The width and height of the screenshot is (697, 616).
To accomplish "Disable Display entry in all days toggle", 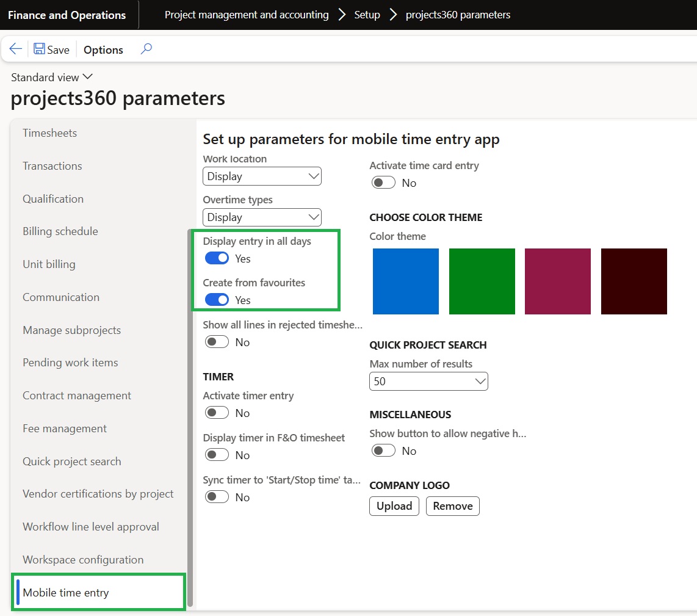I will coord(217,258).
